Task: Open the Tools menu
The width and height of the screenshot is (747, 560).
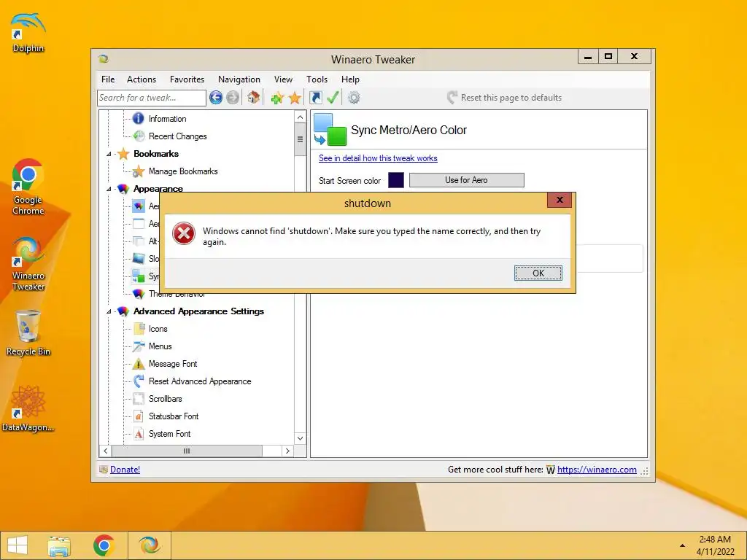Action: pyautogui.click(x=317, y=79)
